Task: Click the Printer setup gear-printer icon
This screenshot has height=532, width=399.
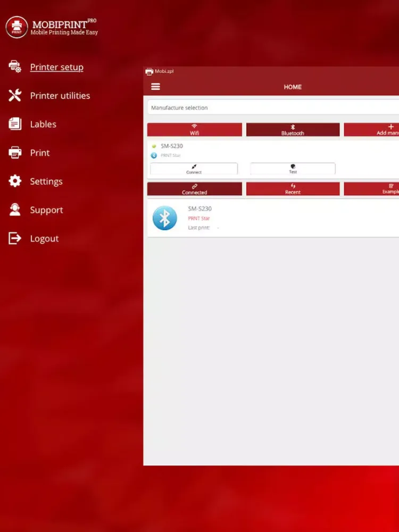Action: pos(15,67)
